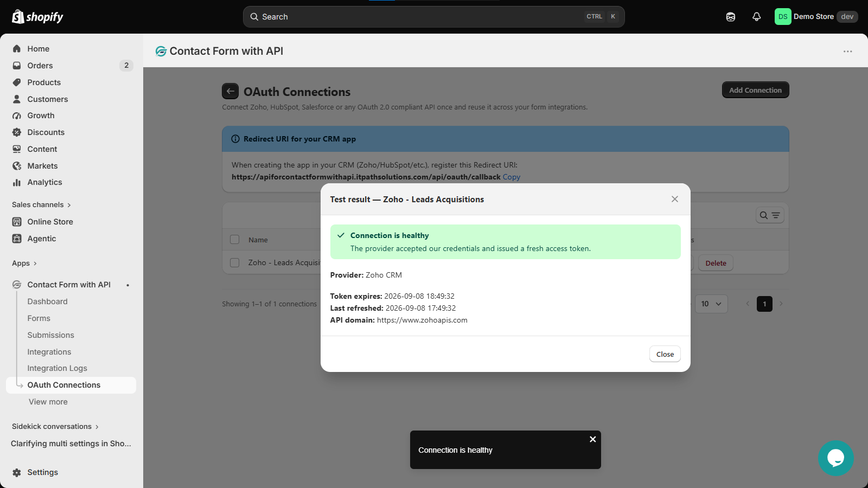868x488 pixels.
Task: Check the Zoho - Leads Acquisitions row checkbox
Action: coord(234,262)
